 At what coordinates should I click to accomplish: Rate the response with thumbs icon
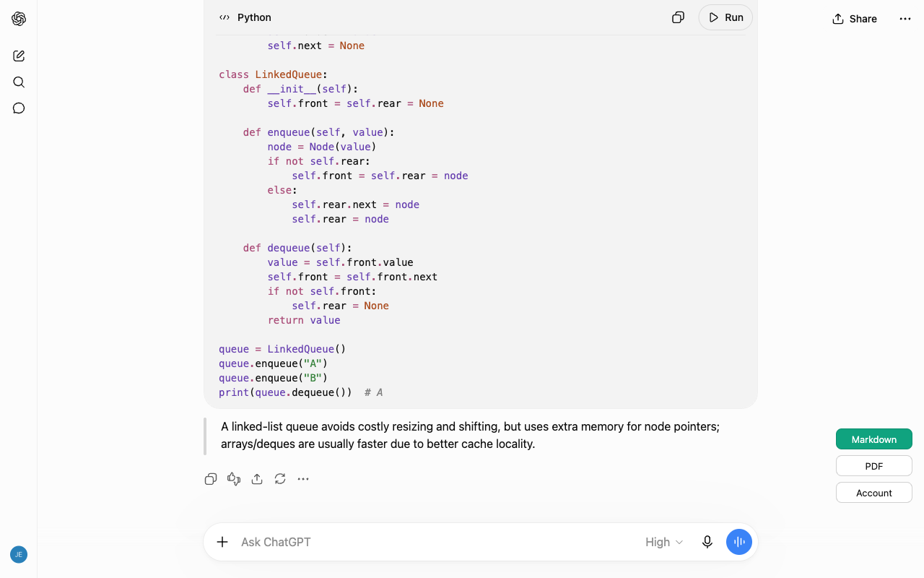[x=234, y=479]
